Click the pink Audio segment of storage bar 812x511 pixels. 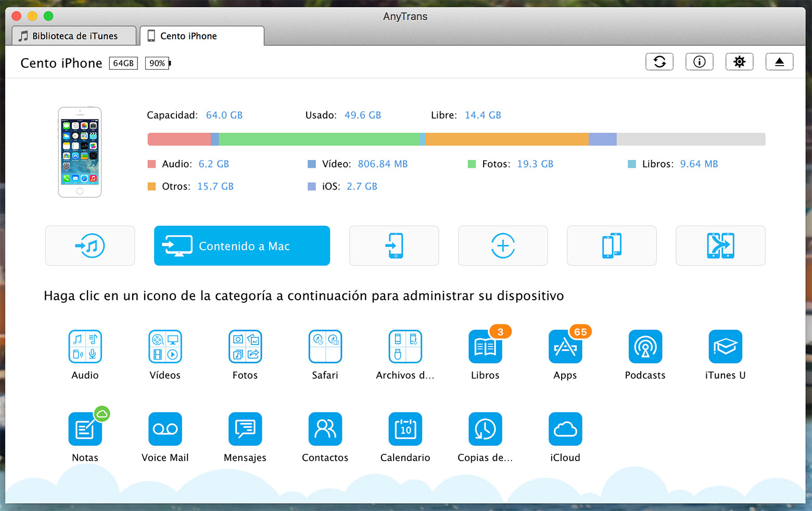[x=180, y=139]
